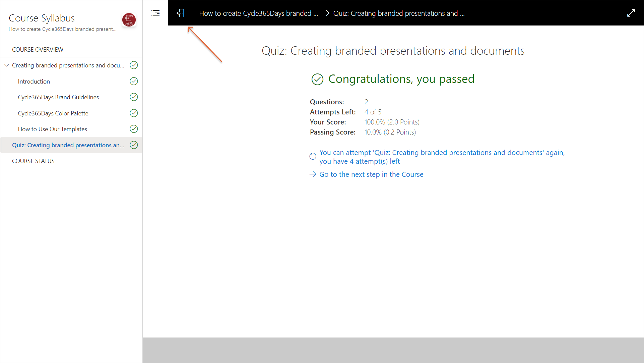Click the Brand Guidelines completion checkmark
Image resolution: width=644 pixels, height=363 pixels.
click(134, 97)
